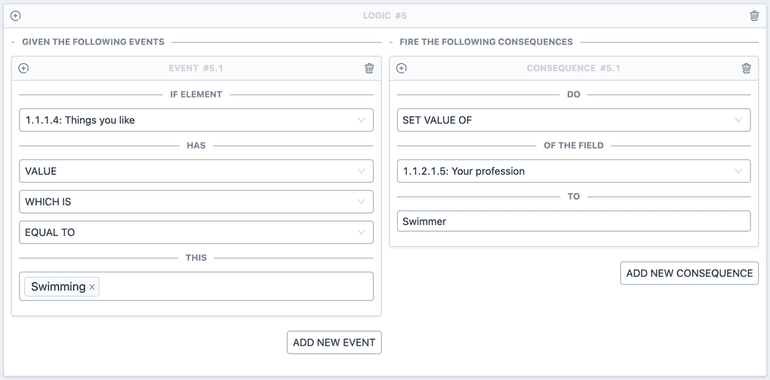
Task: Click the plus icon on Event #5.1
Action: (x=24, y=68)
